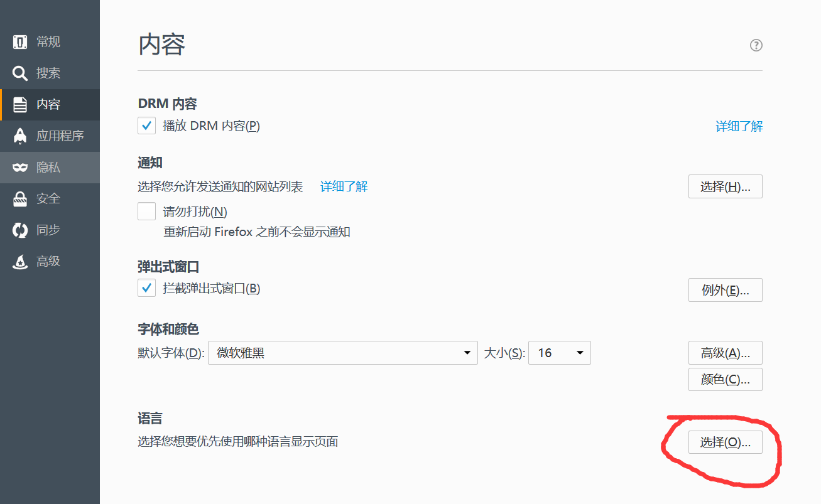Screen dimensions: 821x504
Task: Click the 高级 wizard hat icon
Action: point(20,262)
